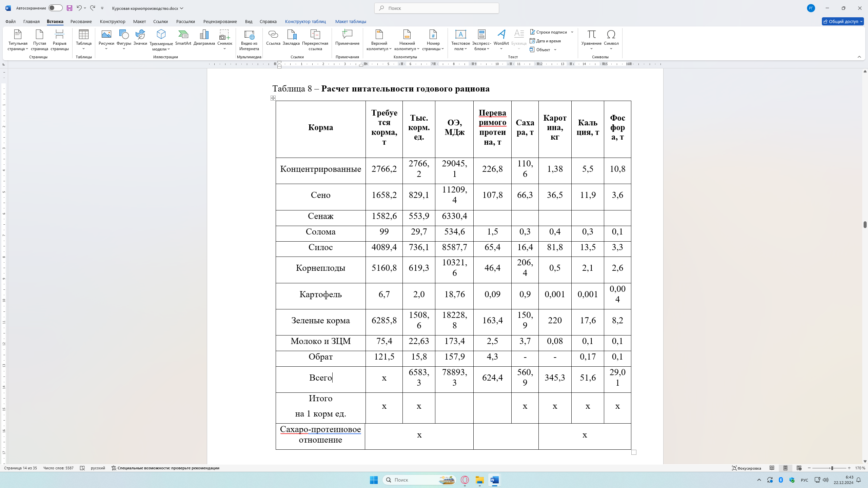Open the Фигуры shapes gallery
Screen dimensions: 868x488
124,40
